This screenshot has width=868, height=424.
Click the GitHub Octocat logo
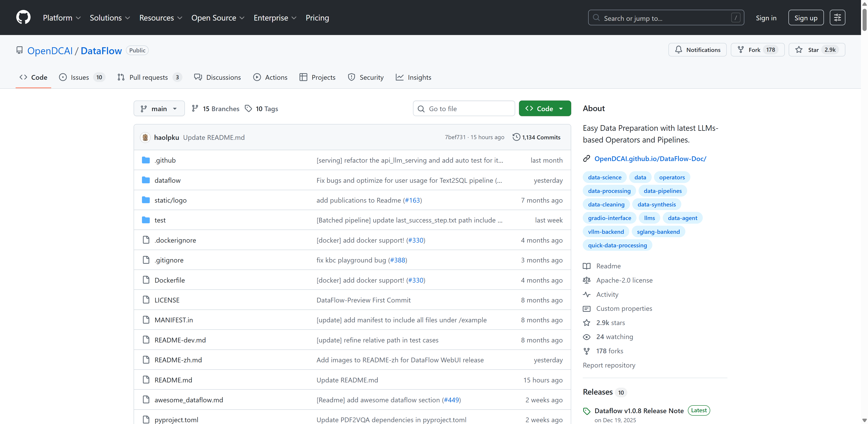pos(23,17)
